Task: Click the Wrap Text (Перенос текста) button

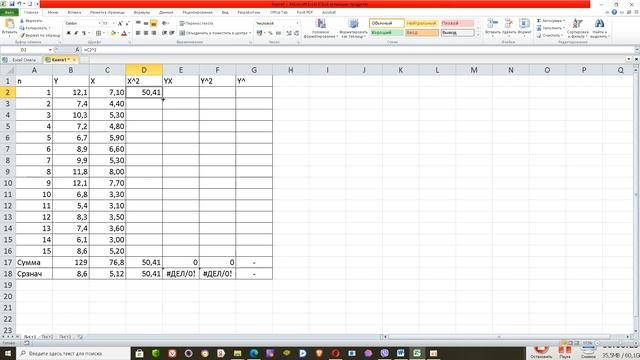Action: [197, 24]
